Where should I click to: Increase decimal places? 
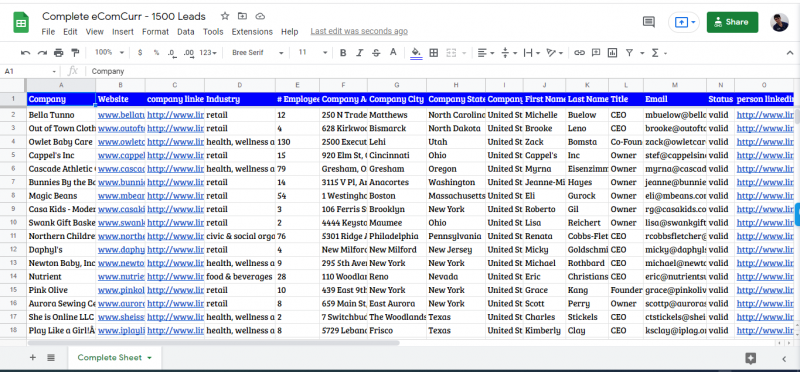(189, 53)
